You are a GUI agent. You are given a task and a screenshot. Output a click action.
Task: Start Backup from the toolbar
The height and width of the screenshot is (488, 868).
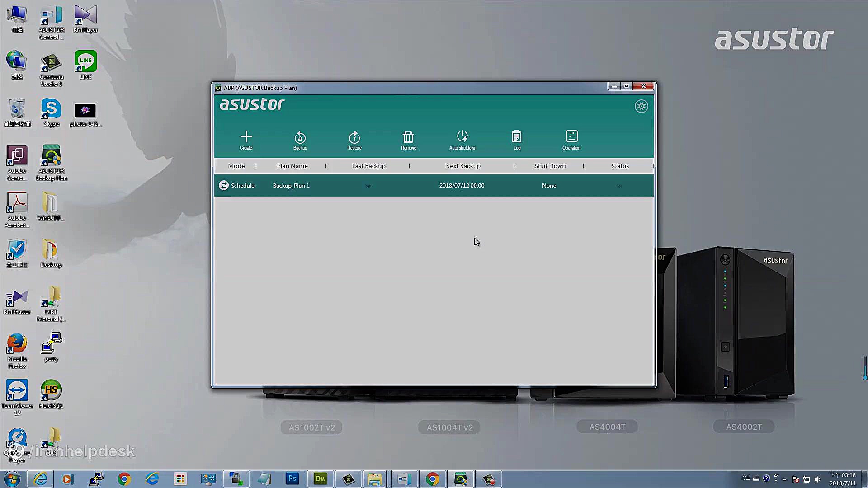coord(300,140)
